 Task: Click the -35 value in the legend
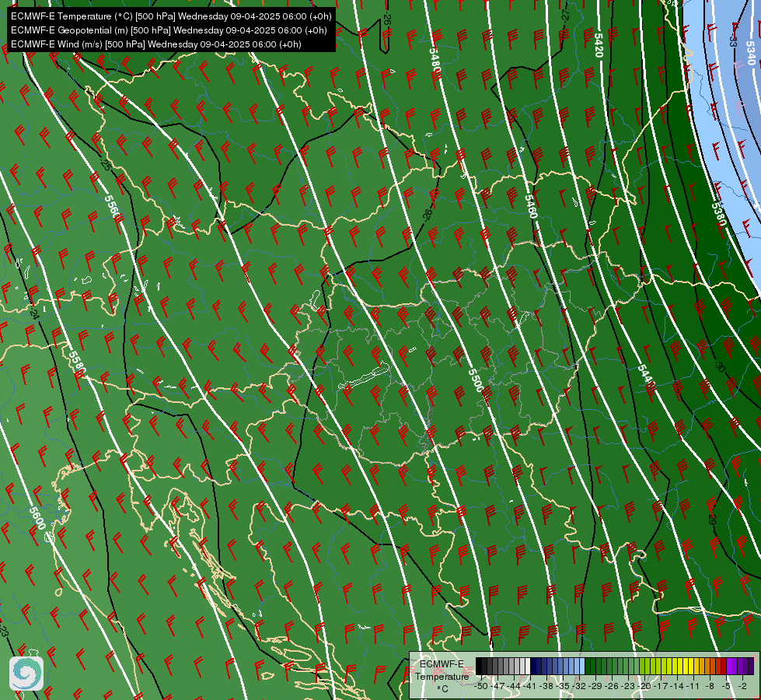tap(563, 686)
